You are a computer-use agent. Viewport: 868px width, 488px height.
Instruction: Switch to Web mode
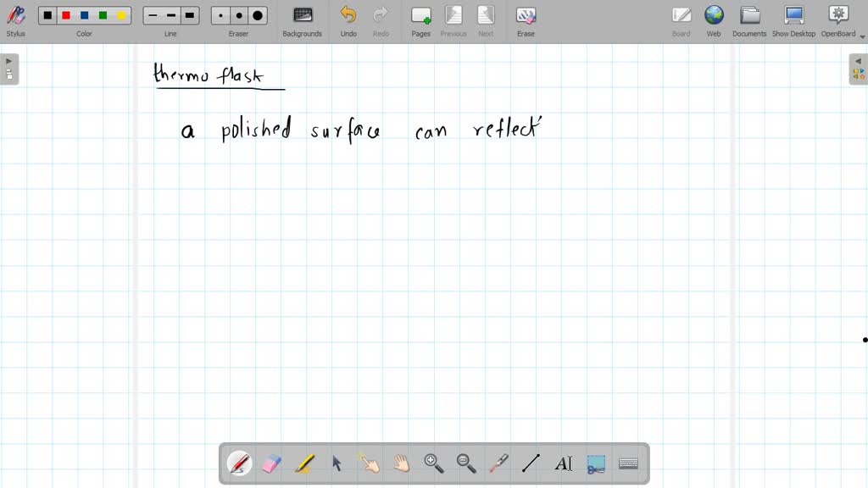click(714, 20)
